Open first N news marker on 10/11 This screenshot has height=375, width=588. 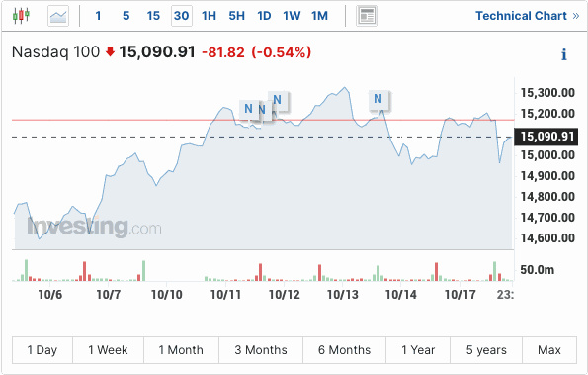[248, 109]
